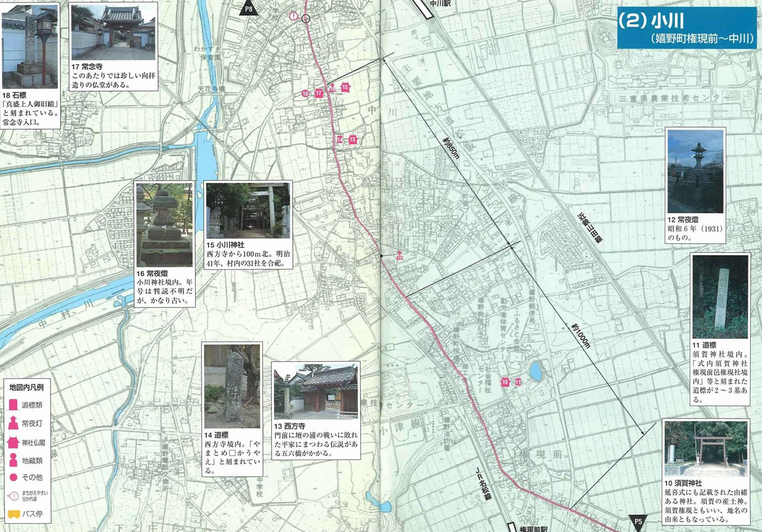Click the 常夜燈 marker number 12 on map
762x532 pixels.
(399, 256)
